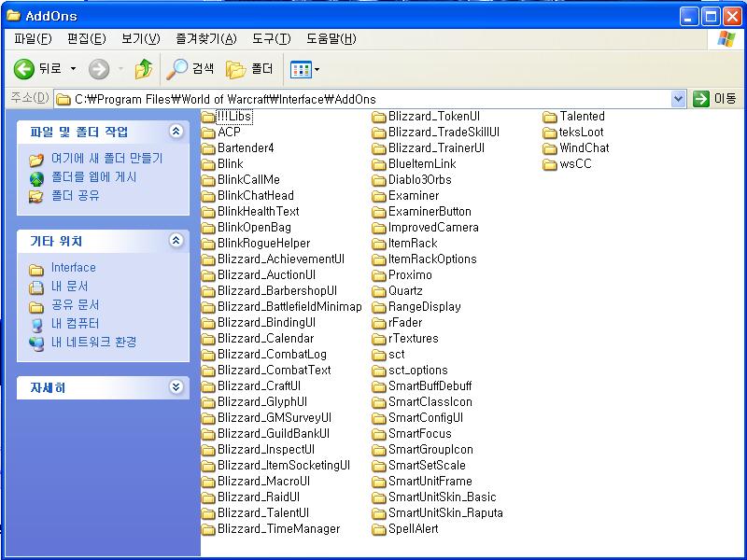Image resolution: width=747 pixels, height=560 pixels.
Task: Select the teksLoot folder icon
Action: tap(550, 133)
